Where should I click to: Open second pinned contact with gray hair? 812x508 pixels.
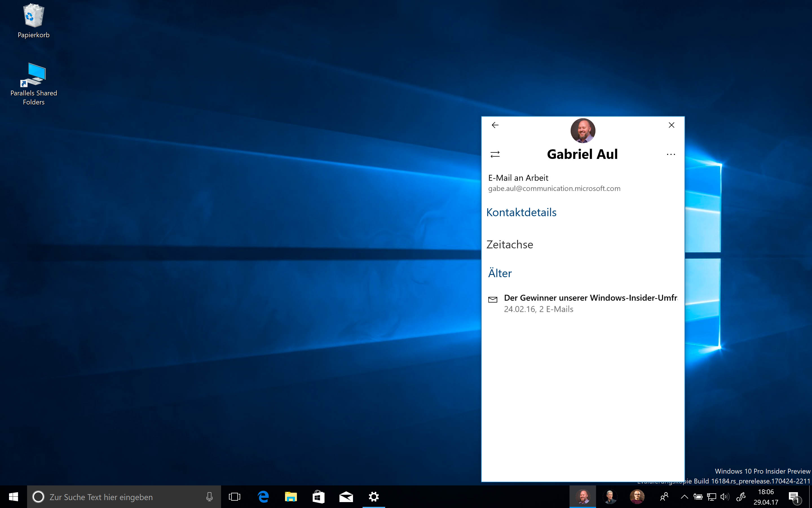[x=610, y=497]
